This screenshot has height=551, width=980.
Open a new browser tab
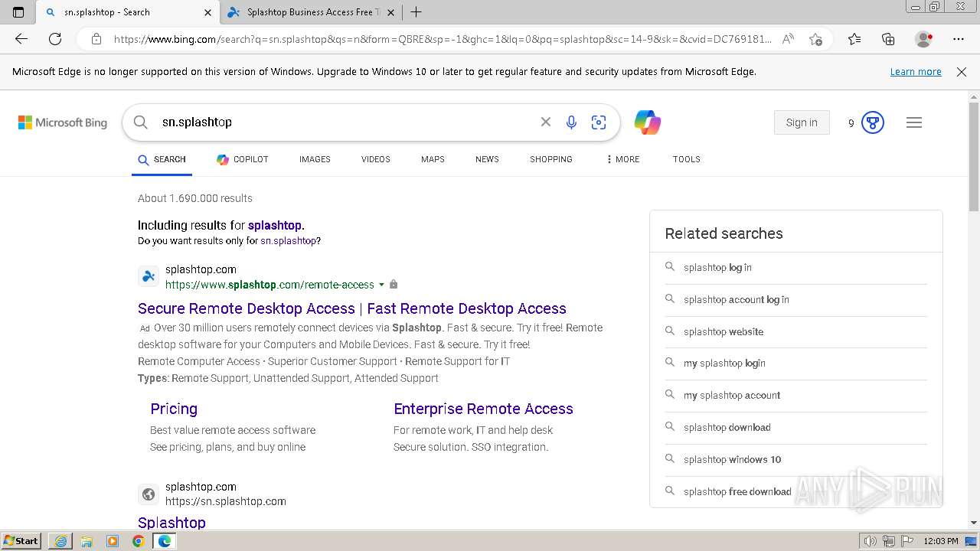[416, 12]
